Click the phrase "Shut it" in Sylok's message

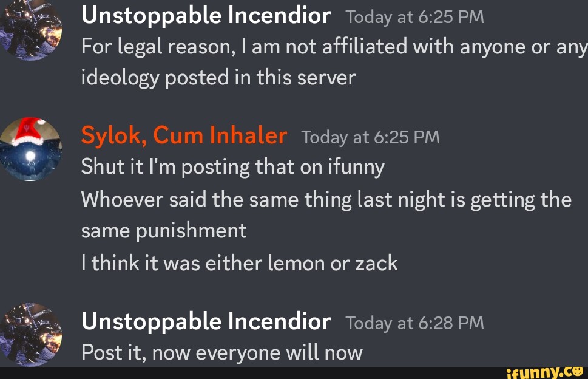tap(104, 167)
